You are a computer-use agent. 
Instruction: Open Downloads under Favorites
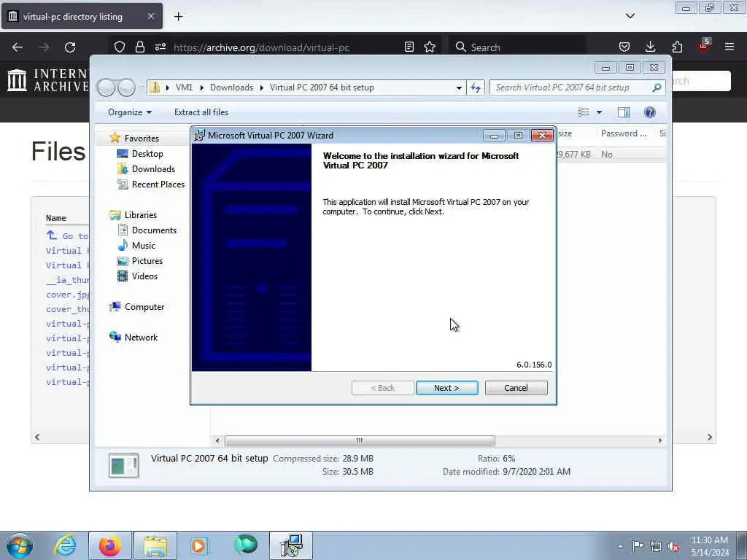coord(153,169)
